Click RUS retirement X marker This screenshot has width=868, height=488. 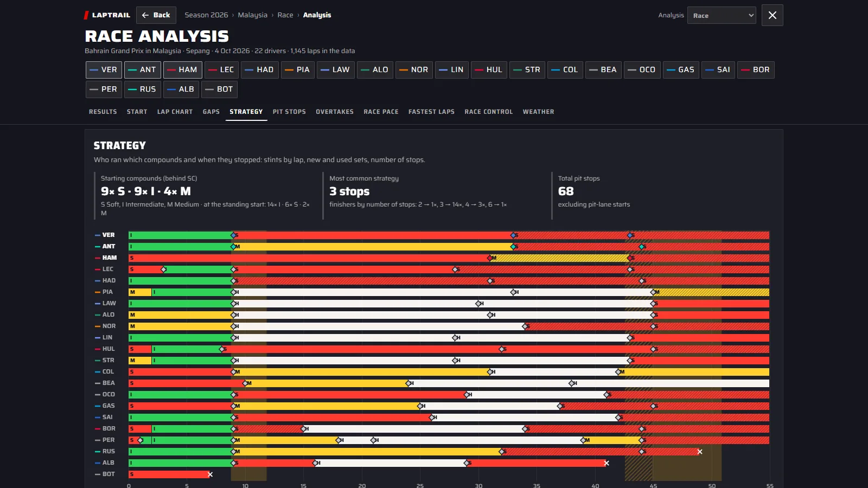click(700, 452)
